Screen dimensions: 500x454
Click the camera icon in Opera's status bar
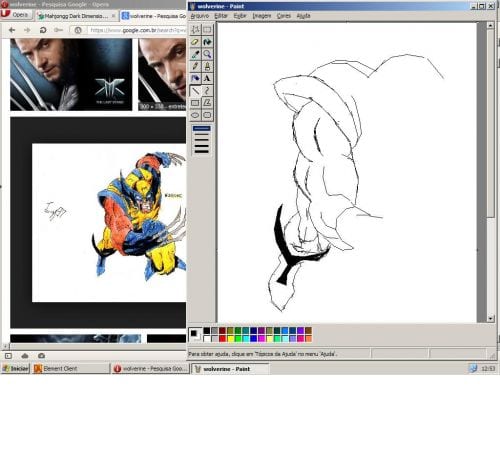point(41,356)
